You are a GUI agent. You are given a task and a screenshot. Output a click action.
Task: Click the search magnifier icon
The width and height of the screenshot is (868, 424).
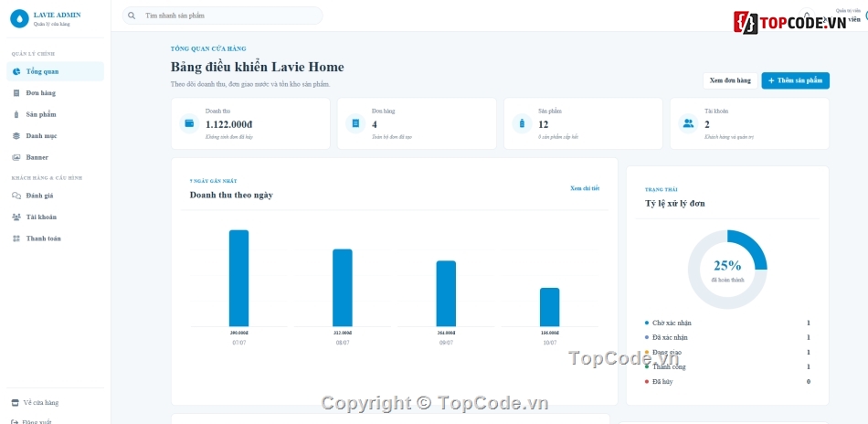pyautogui.click(x=132, y=16)
